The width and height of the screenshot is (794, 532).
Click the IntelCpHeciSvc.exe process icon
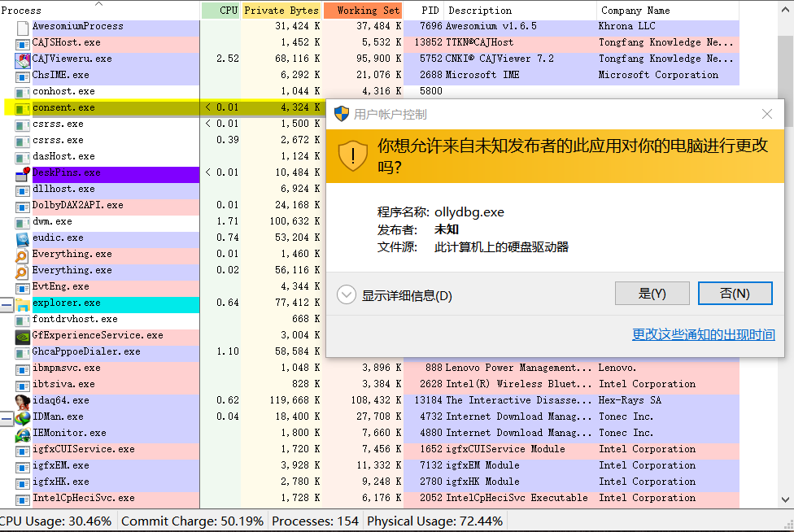pos(22,499)
